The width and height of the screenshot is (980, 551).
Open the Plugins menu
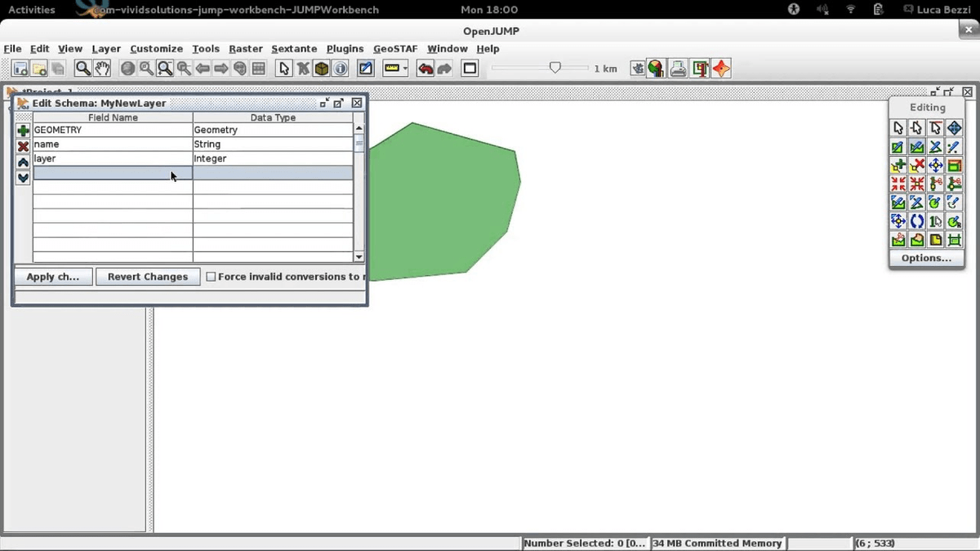pyautogui.click(x=345, y=49)
